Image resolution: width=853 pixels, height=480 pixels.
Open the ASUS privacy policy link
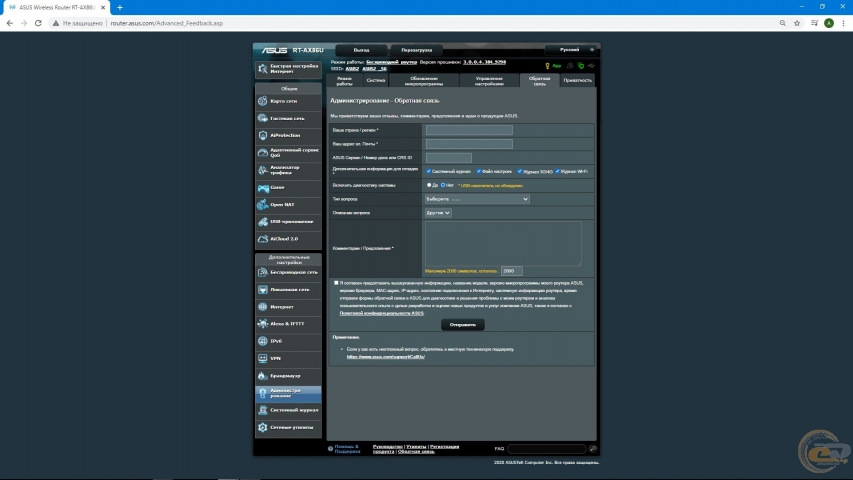[381, 313]
